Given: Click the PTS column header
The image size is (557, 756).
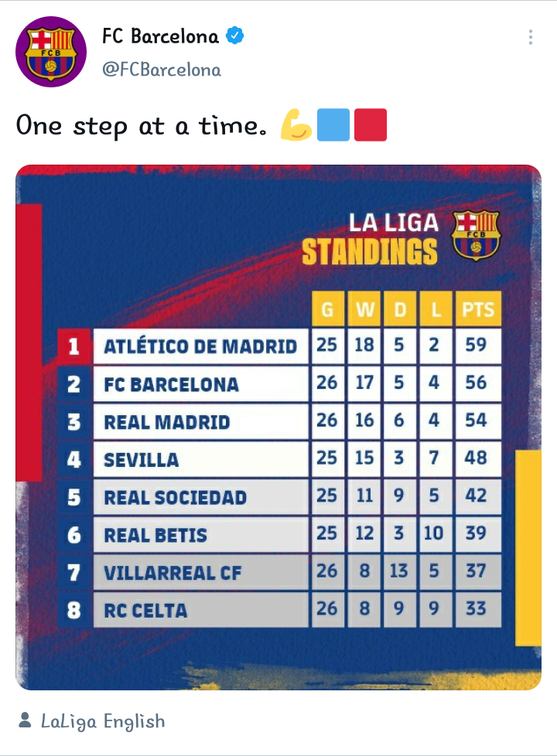Looking at the screenshot, I should [x=478, y=308].
